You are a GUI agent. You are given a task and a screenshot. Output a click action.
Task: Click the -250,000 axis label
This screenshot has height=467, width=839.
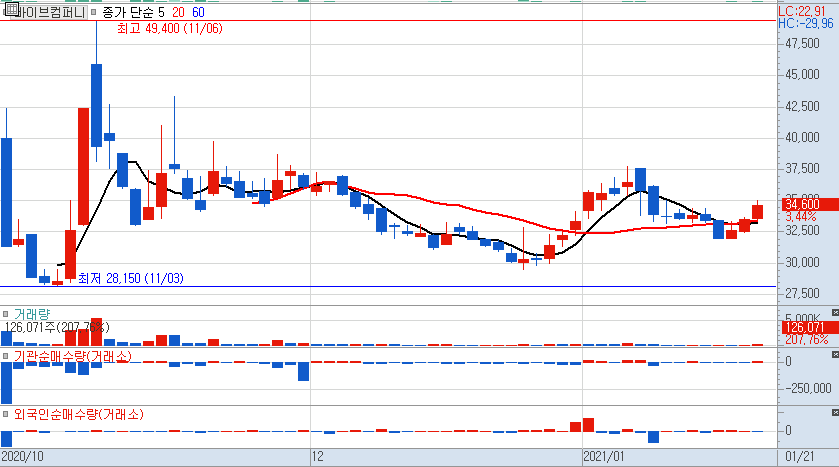[x=808, y=388]
